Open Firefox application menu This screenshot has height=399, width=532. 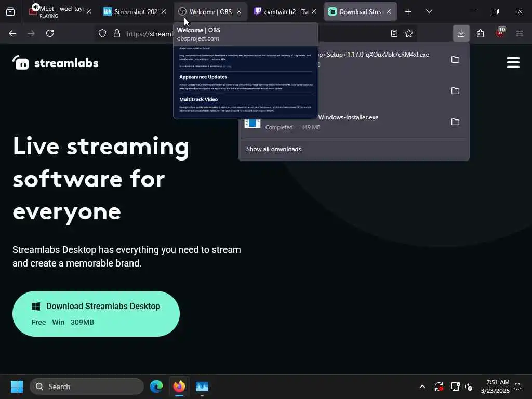520,33
